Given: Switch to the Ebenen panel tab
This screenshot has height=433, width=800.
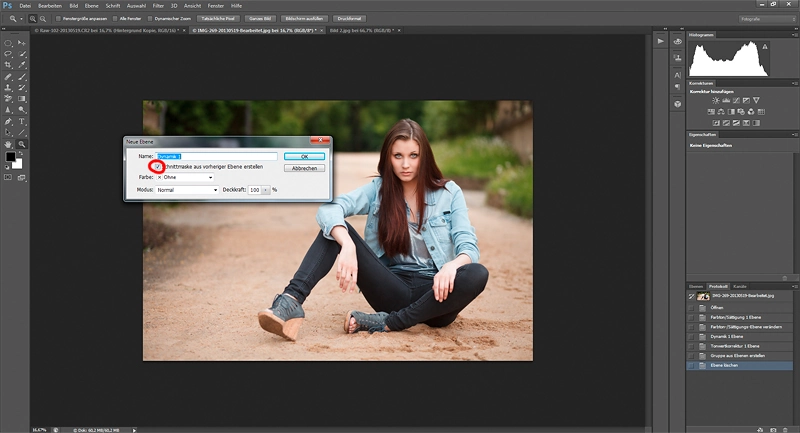Looking at the screenshot, I should [696, 287].
